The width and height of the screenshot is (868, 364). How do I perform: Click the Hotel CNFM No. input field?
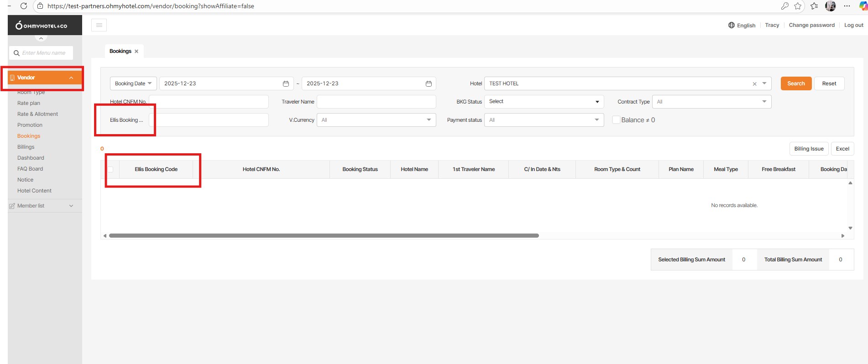tap(209, 102)
